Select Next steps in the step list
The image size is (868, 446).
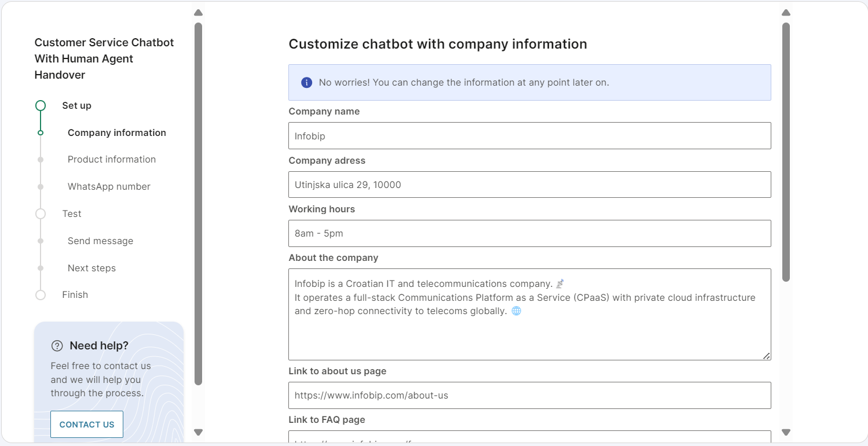pos(91,268)
